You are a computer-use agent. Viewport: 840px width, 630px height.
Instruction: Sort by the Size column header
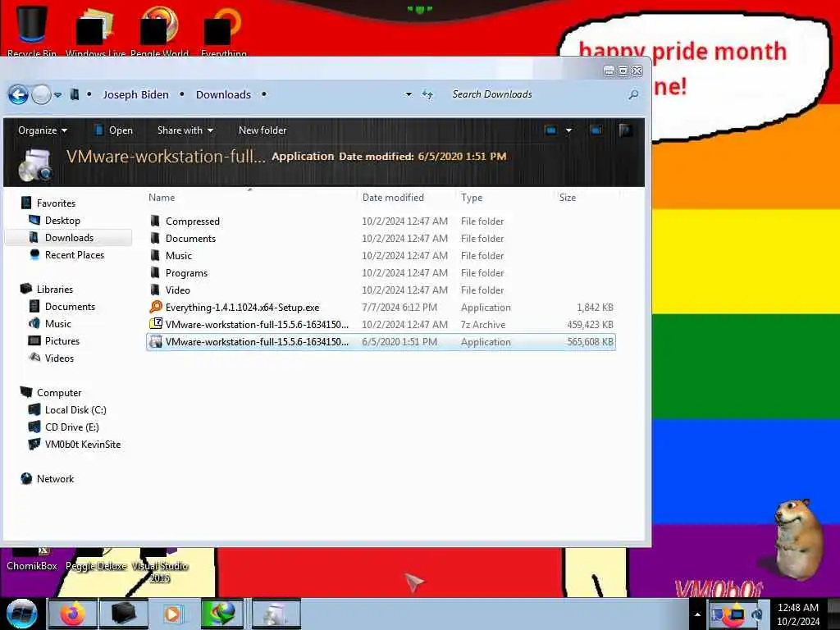(x=568, y=198)
